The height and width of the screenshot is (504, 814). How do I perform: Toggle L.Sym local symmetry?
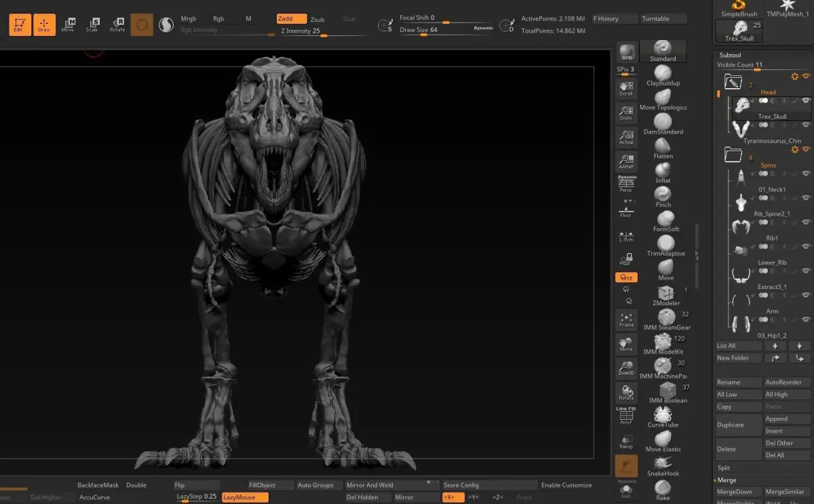[x=626, y=235]
